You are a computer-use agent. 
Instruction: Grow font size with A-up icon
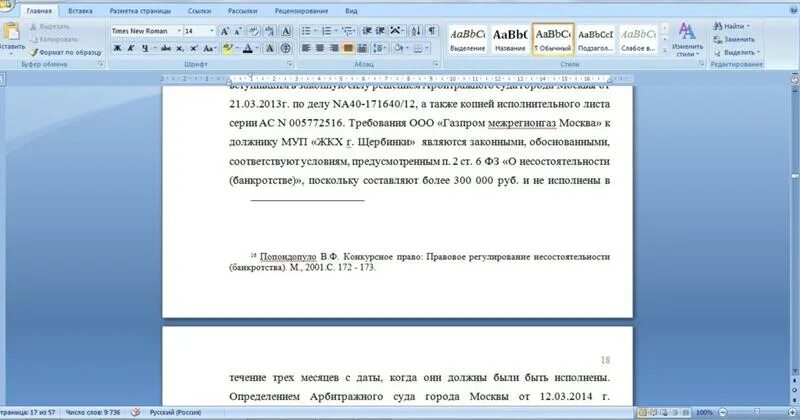(224, 31)
